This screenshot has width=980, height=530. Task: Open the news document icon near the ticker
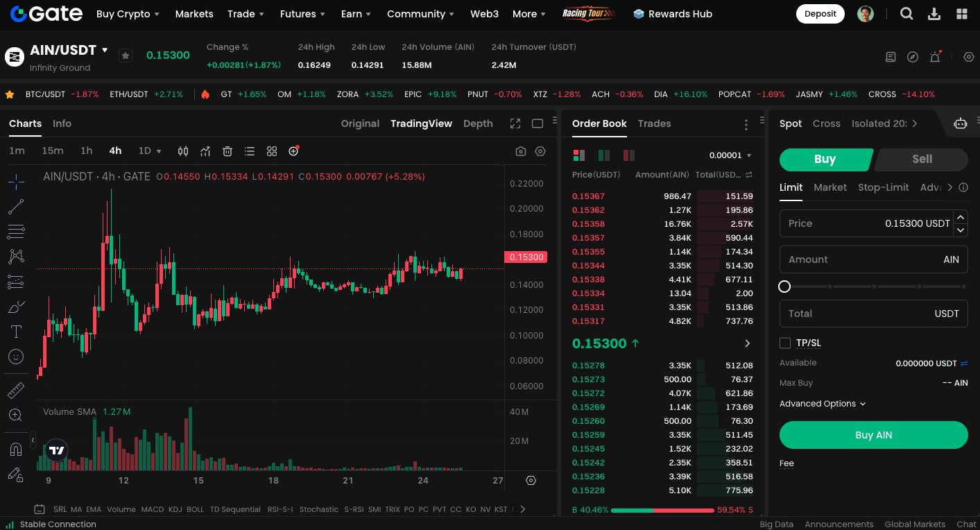point(891,57)
